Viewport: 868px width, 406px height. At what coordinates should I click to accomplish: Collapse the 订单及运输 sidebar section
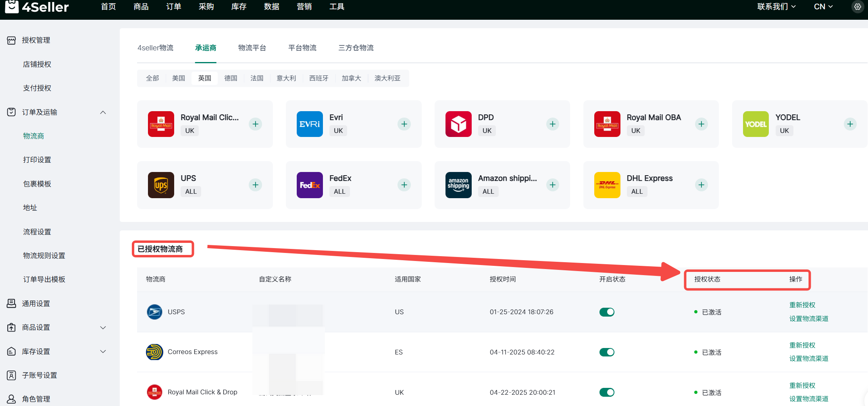[x=103, y=112]
